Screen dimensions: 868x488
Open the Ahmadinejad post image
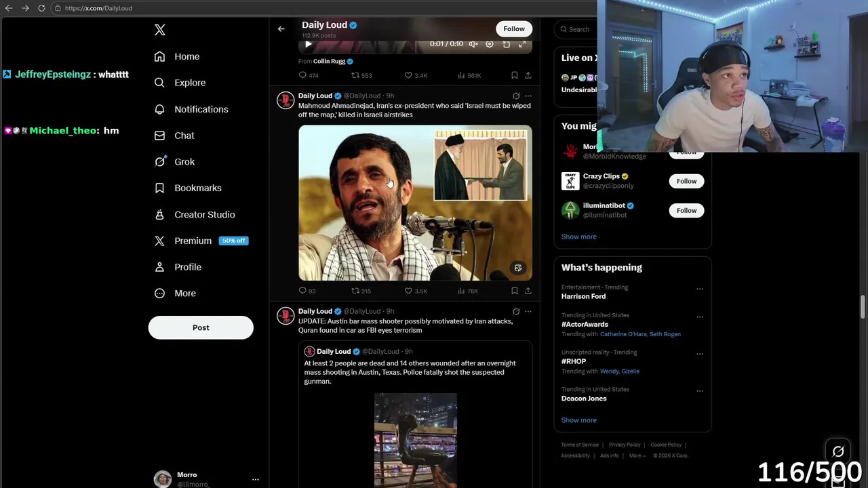(x=415, y=203)
